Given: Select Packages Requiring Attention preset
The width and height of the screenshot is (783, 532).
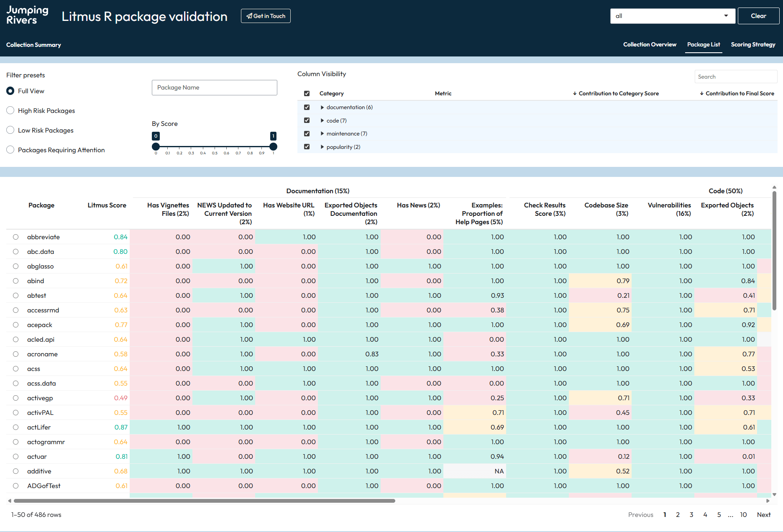Looking at the screenshot, I should click(10, 150).
